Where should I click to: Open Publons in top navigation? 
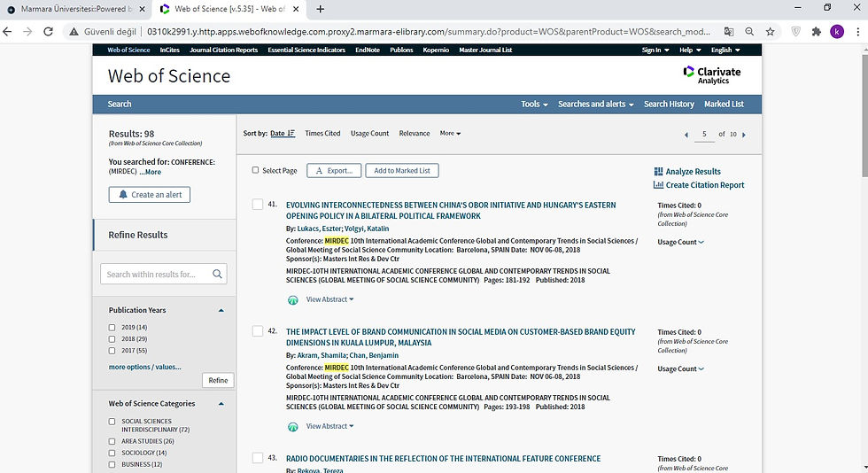pyautogui.click(x=401, y=50)
